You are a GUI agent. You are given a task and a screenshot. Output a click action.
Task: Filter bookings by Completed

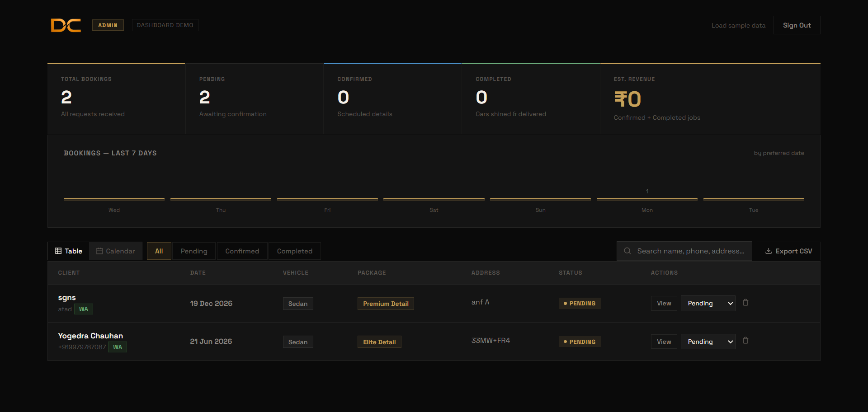[x=295, y=251]
